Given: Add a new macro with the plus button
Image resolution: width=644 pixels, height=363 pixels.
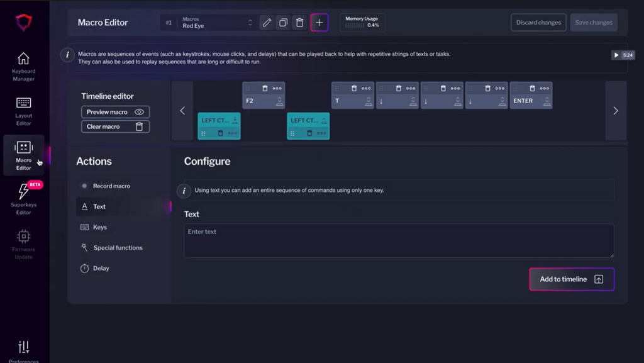Looking at the screenshot, I should pos(319,23).
